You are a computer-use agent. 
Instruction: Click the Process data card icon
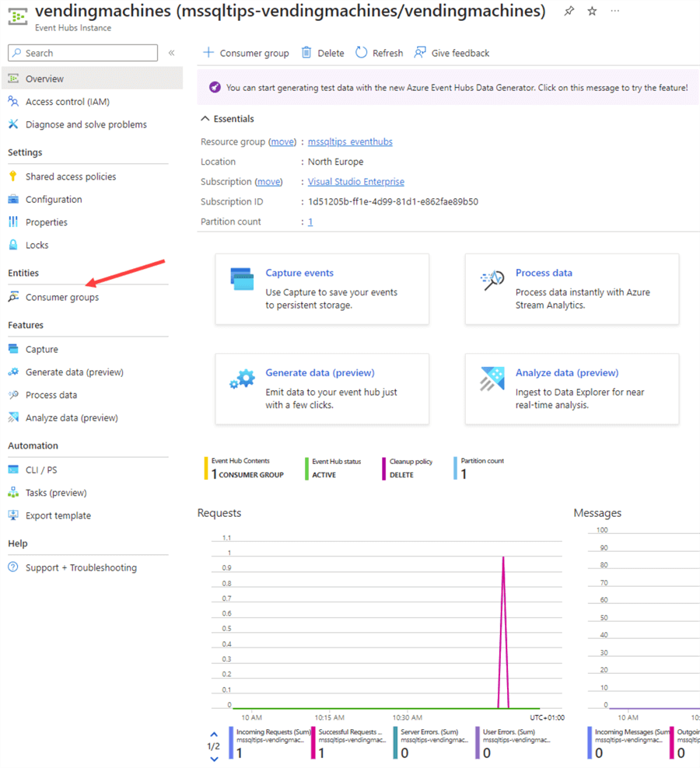coord(492,280)
